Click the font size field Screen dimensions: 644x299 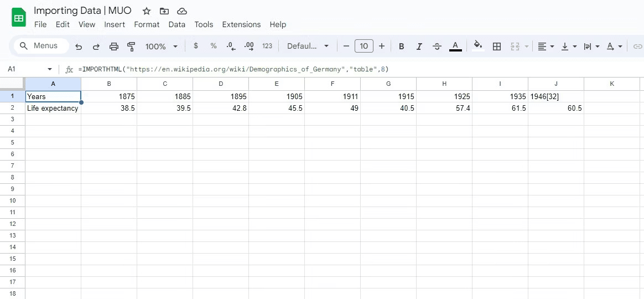364,46
